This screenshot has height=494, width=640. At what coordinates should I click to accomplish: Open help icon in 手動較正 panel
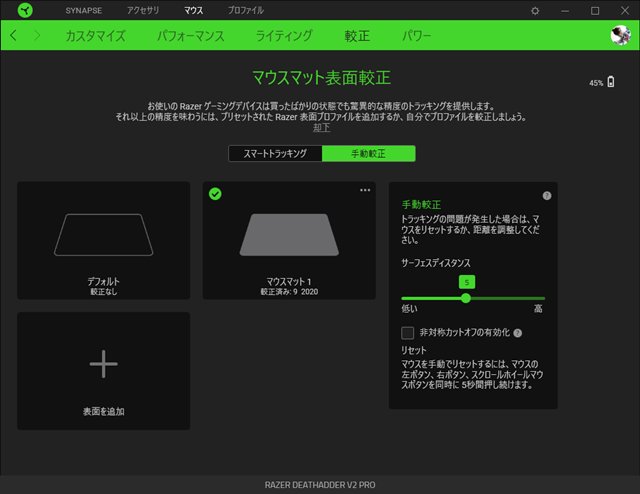(x=547, y=196)
